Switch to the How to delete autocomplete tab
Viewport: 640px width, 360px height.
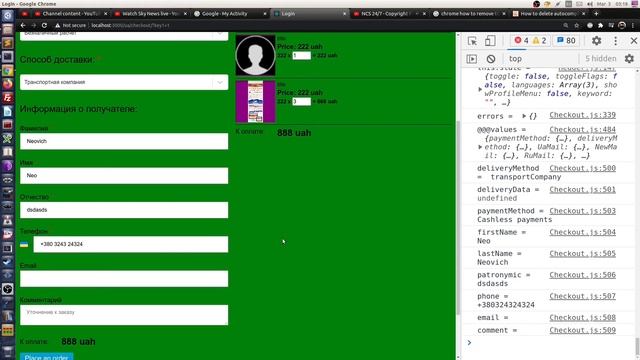pyautogui.click(x=547, y=13)
